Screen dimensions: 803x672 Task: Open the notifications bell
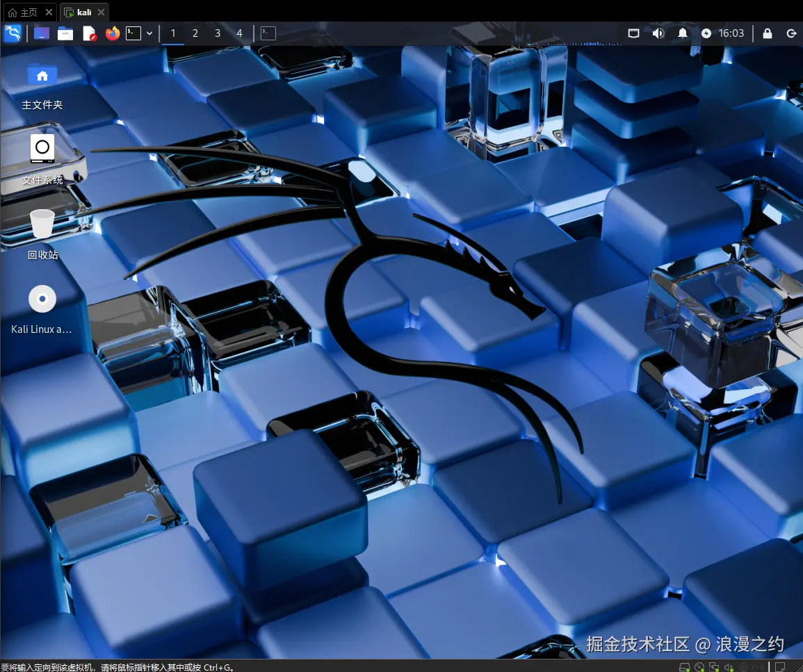tap(683, 33)
